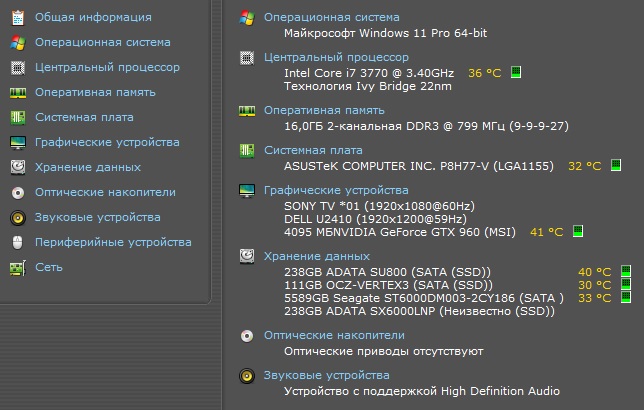Click the CPU temperature value 36 °C
This screenshot has height=410, width=644.
tap(485, 73)
